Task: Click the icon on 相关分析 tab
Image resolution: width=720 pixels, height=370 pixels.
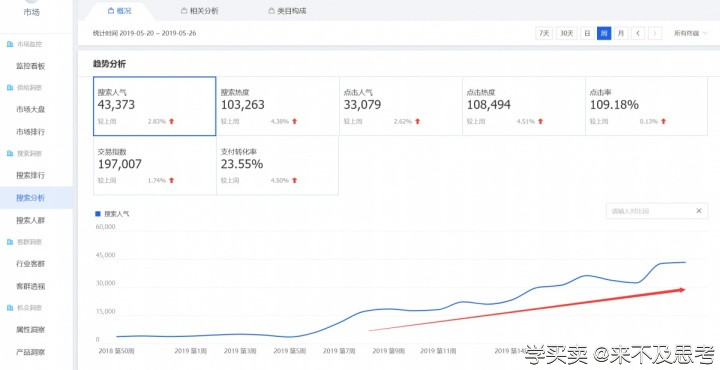Action: click(184, 11)
